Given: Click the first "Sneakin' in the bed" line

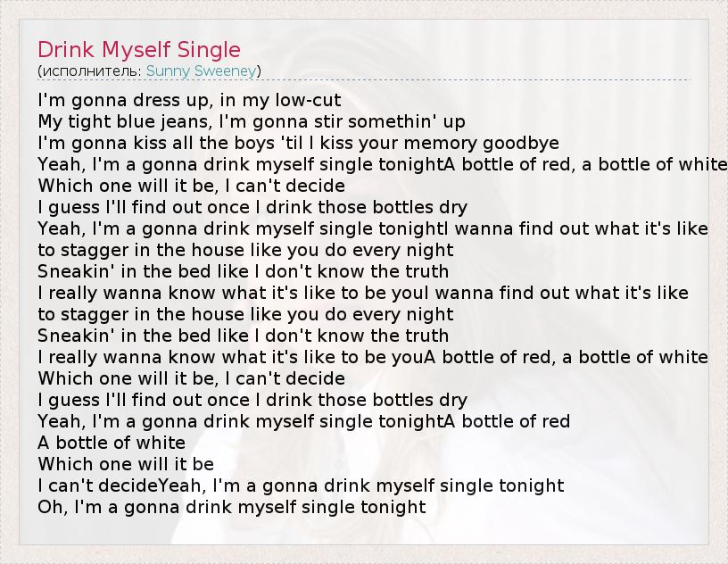Looking at the screenshot, I should click(244, 271).
